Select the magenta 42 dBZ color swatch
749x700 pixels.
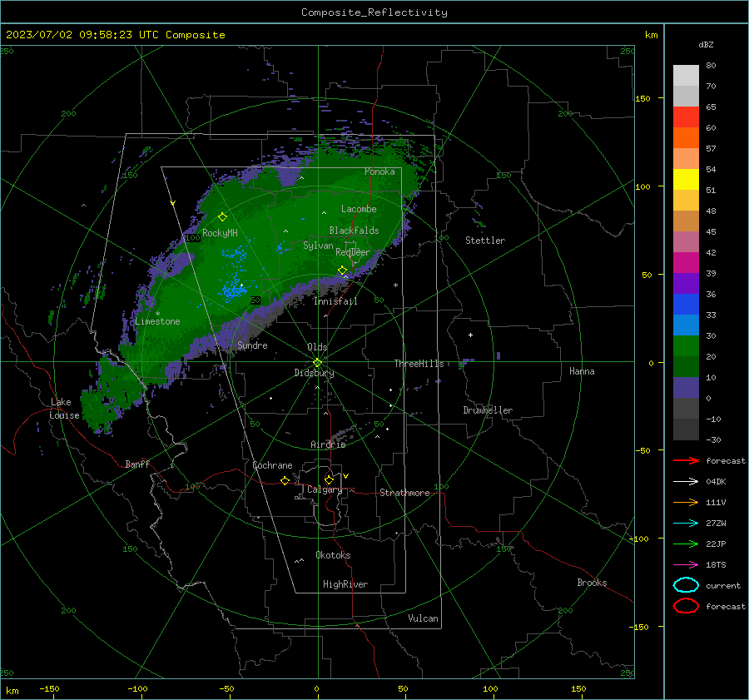point(686,262)
